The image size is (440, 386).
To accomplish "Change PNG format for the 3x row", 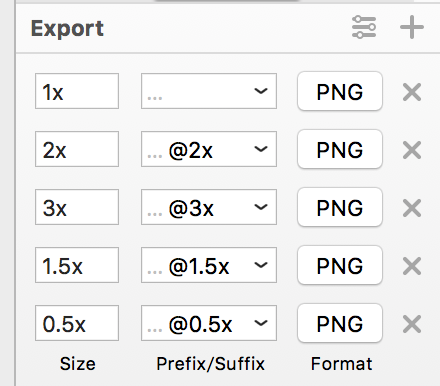I will pyautogui.click(x=340, y=207).
